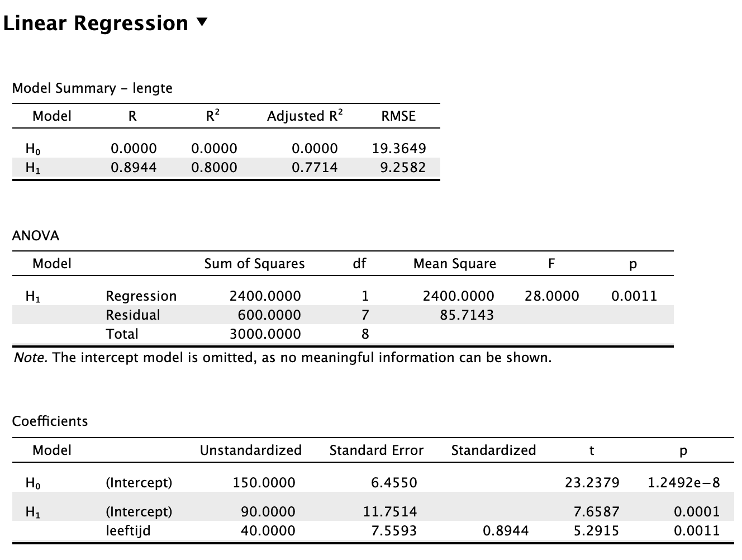Select the standardized coefficient 0.8944 for leeftijd

[x=505, y=530]
